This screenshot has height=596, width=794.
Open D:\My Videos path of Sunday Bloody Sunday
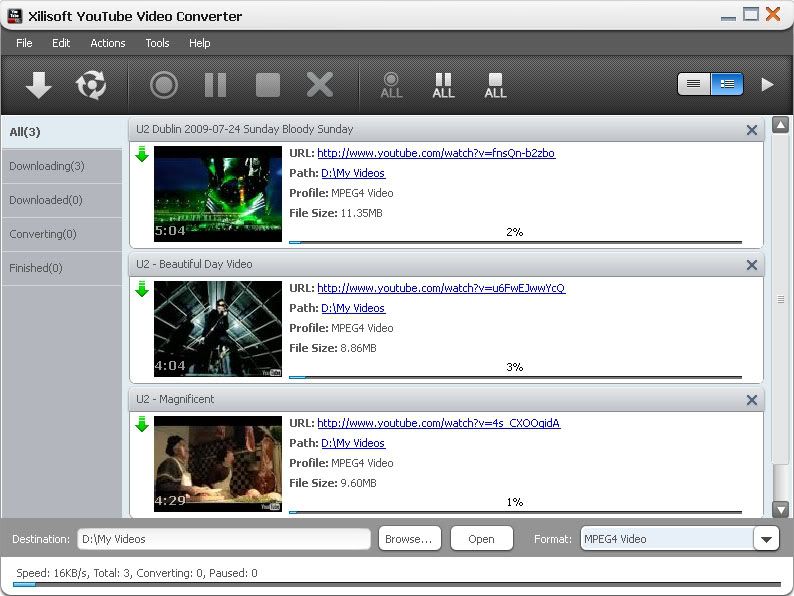[353, 173]
